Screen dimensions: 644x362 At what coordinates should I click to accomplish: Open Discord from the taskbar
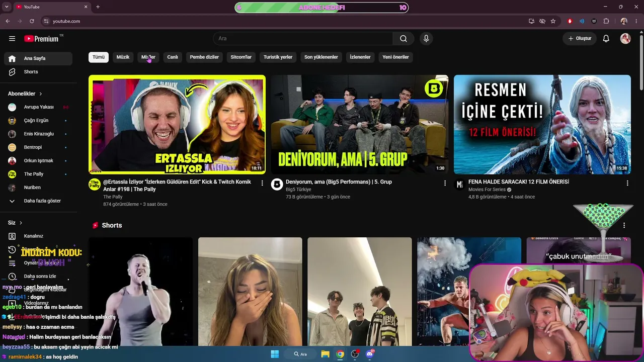[x=370, y=354]
